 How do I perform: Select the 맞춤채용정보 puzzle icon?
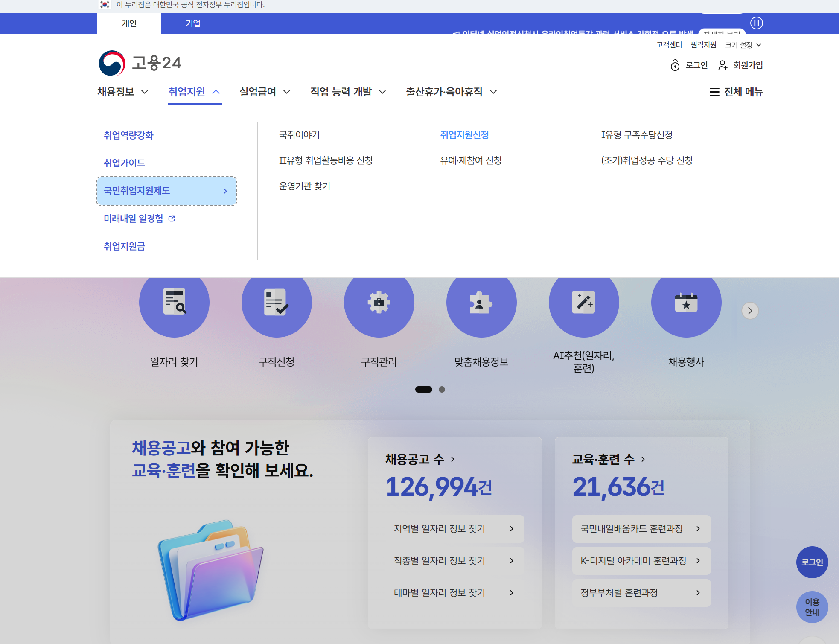pyautogui.click(x=481, y=302)
